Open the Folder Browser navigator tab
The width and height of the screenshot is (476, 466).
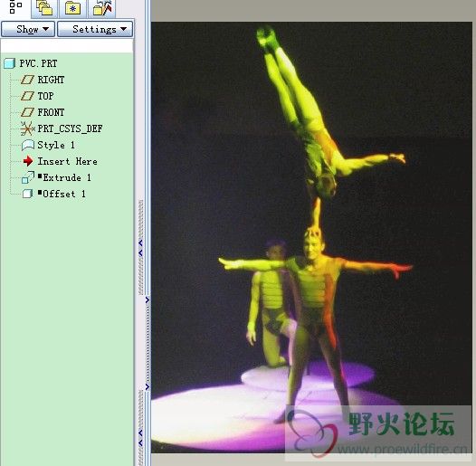click(44, 8)
